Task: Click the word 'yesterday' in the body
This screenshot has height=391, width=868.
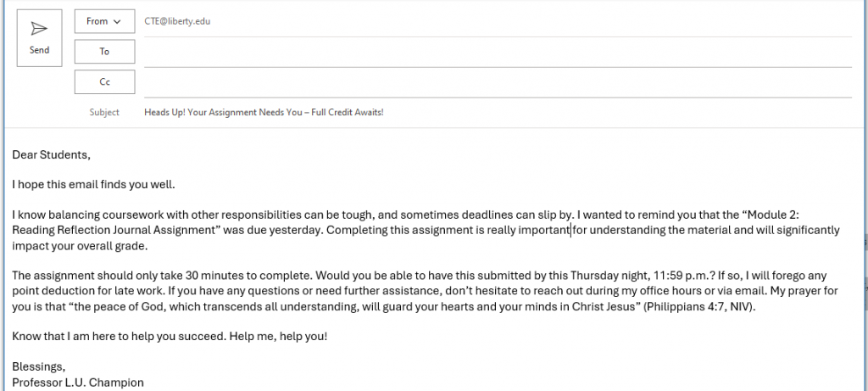Action: point(294,231)
